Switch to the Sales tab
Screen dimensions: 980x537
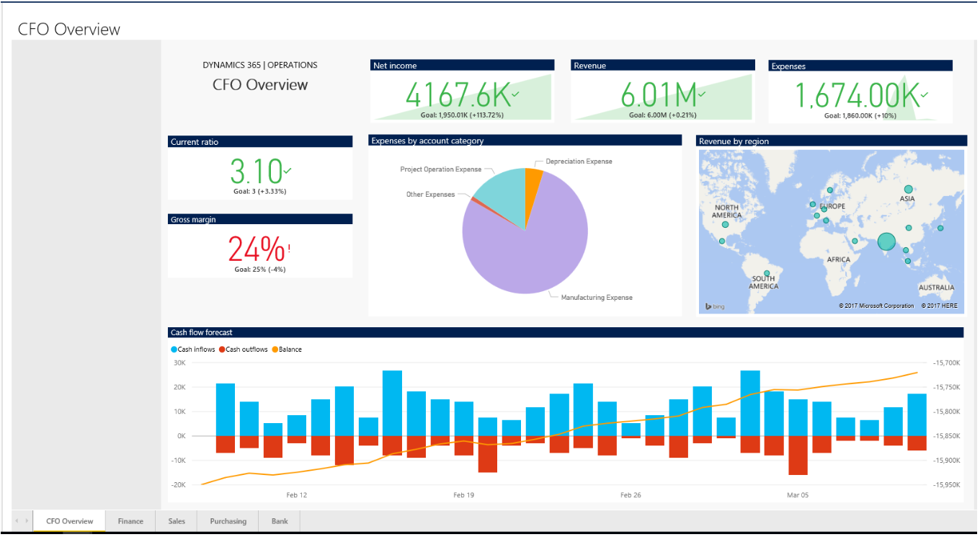[x=177, y=521]
